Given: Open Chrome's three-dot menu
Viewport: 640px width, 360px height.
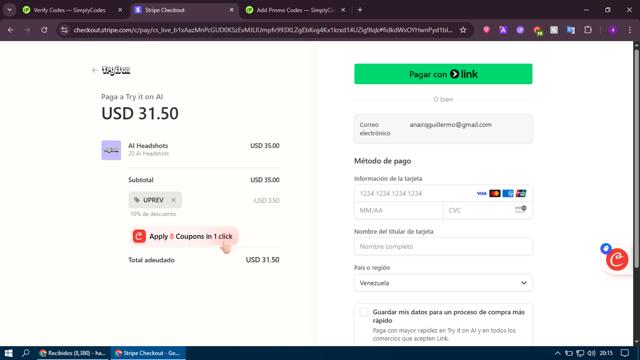Looking at the screenshot, I should click(629, 30).
